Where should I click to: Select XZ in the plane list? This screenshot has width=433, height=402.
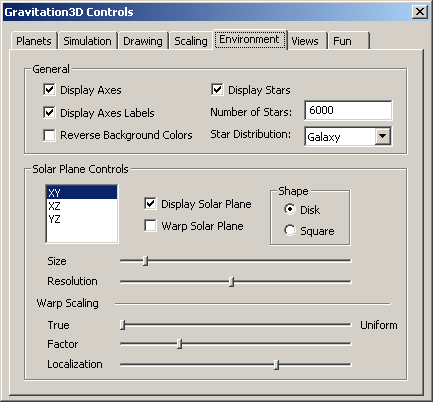(x=82, y=206)
